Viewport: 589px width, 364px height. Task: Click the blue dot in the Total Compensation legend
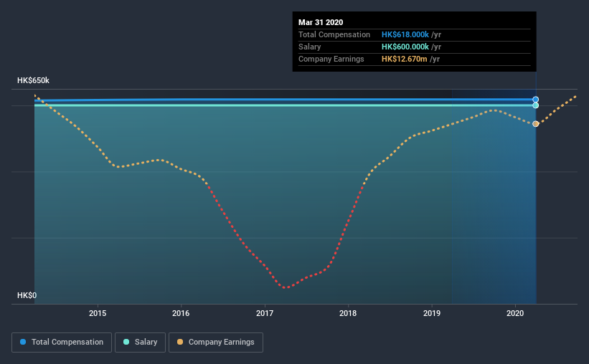(23, 342)
